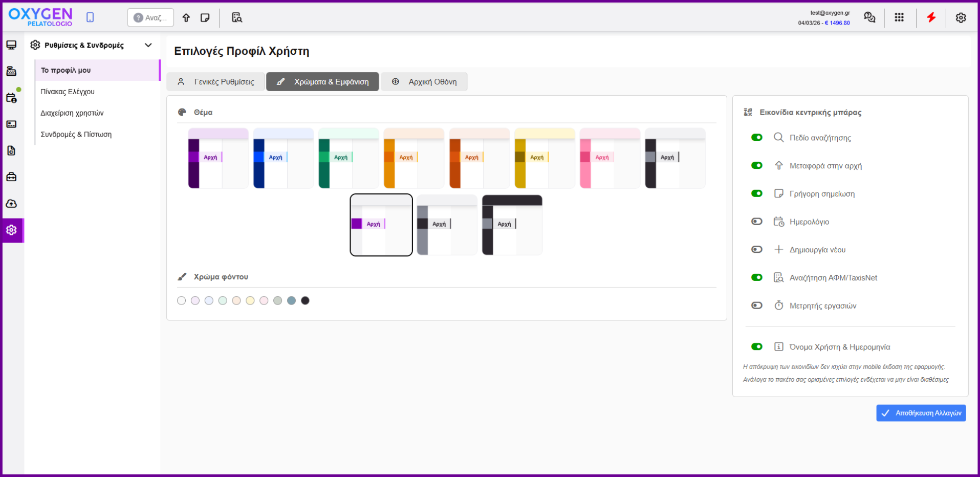Click the mobile phone icon near logo

[x=90, y=17]
